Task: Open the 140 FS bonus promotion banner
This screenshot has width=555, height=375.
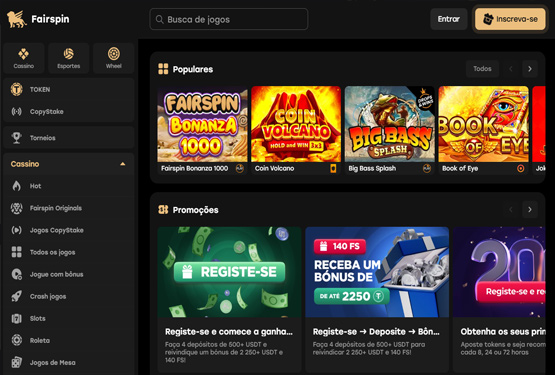Action: coord(377,272)
